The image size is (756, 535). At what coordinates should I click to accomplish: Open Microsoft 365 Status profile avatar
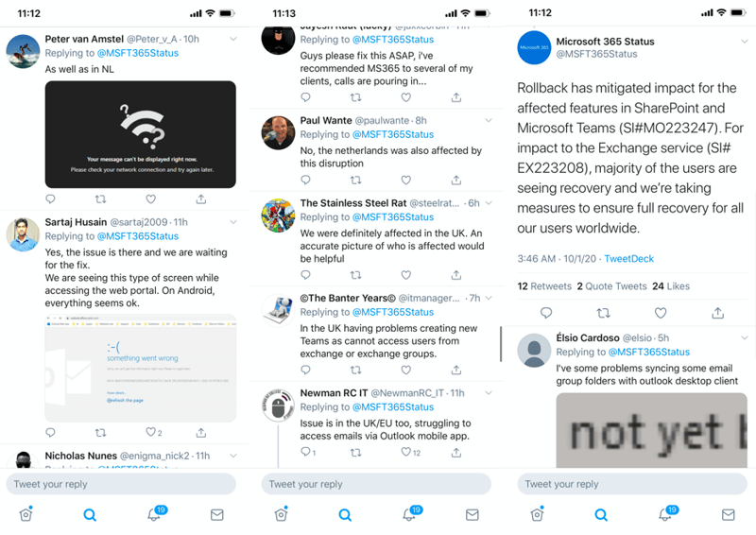click(x=534, y=47)
